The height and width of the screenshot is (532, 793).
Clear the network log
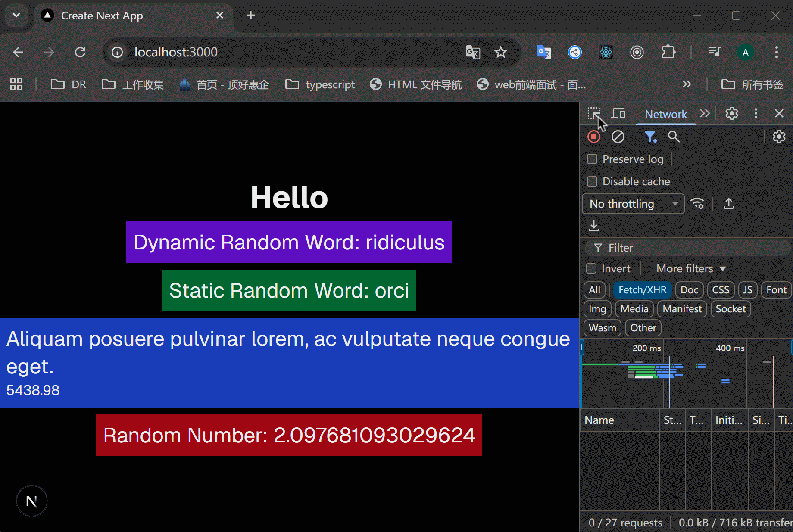pos(618,137)
